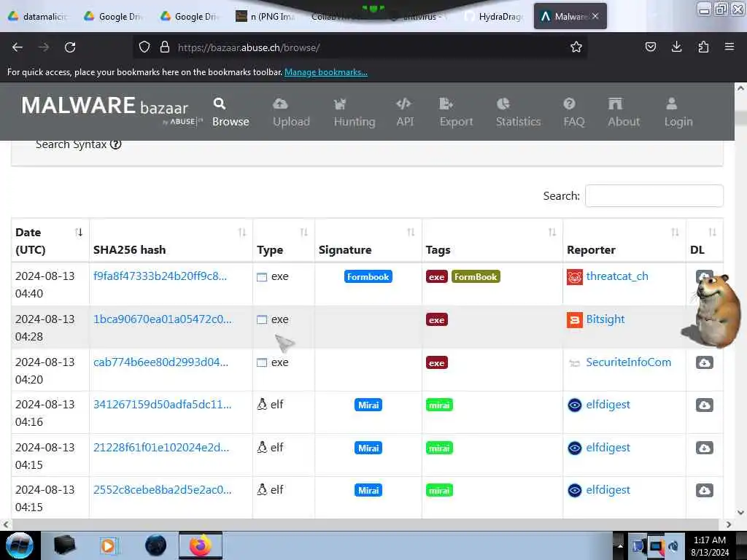The width and height of the screenshot is (747, 560).
Task: Open the Login page
Action: click(678, 112)
